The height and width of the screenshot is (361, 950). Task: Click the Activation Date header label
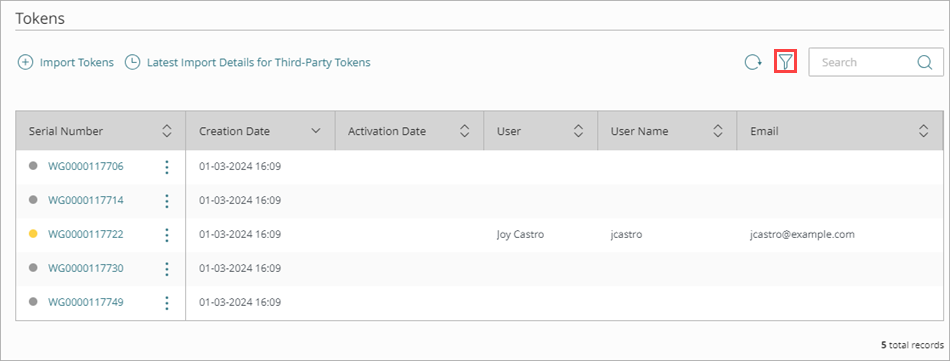point(387,131)
